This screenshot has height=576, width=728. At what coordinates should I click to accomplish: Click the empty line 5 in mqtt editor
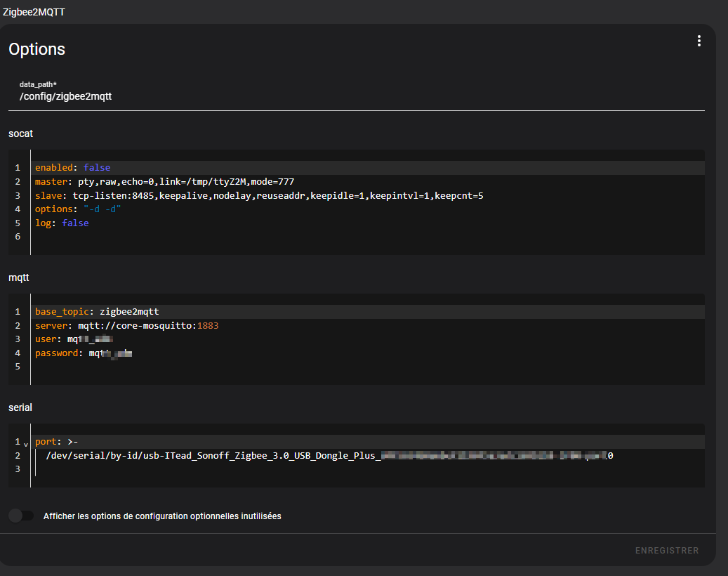[369, 367]
